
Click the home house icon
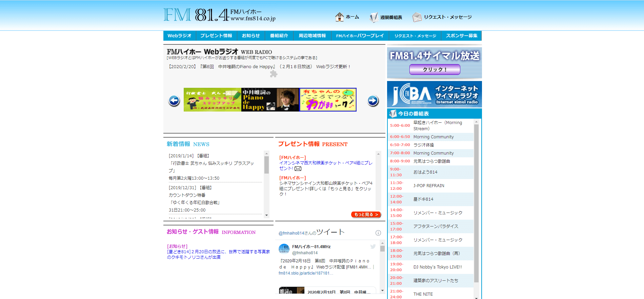339,17
